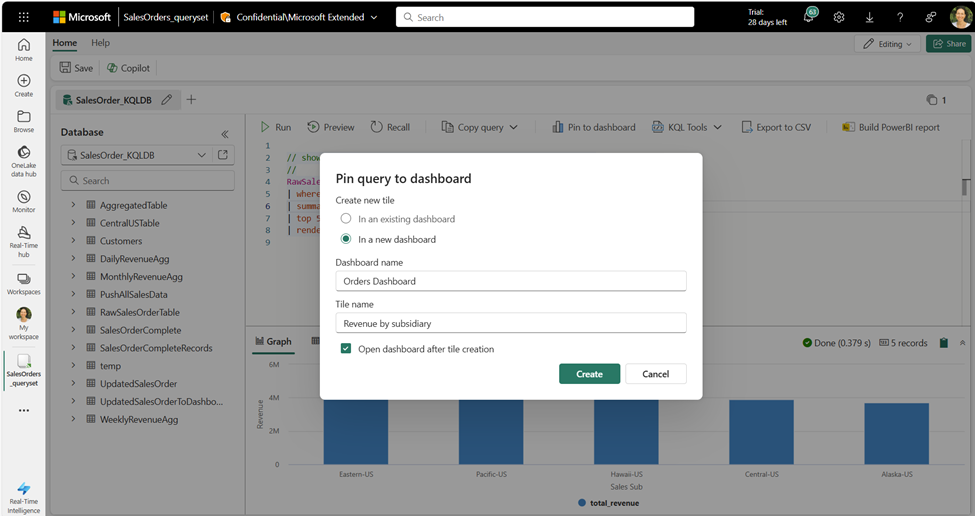
Task: Go to Home in left sidebar
Action: coord(24,49)
